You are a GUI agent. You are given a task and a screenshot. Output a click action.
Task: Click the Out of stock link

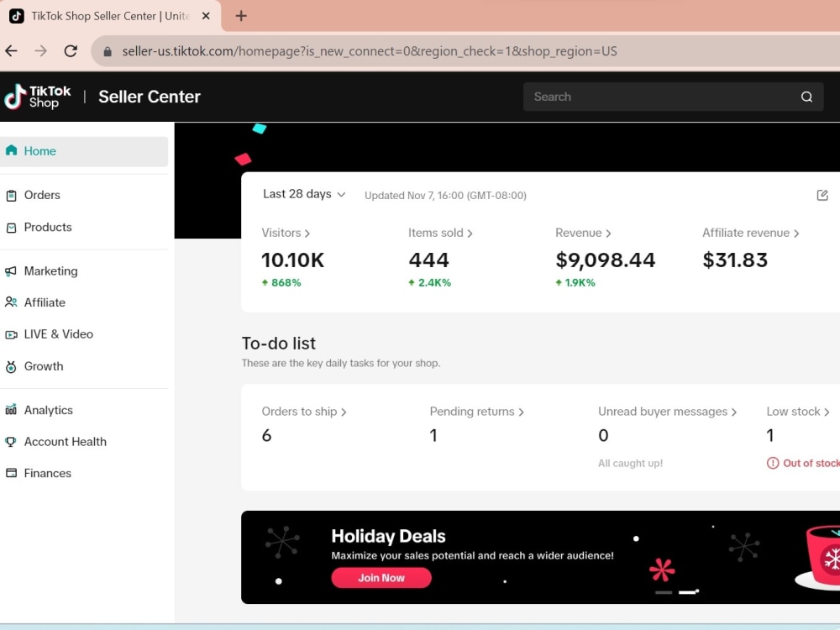tap(811, 464)
